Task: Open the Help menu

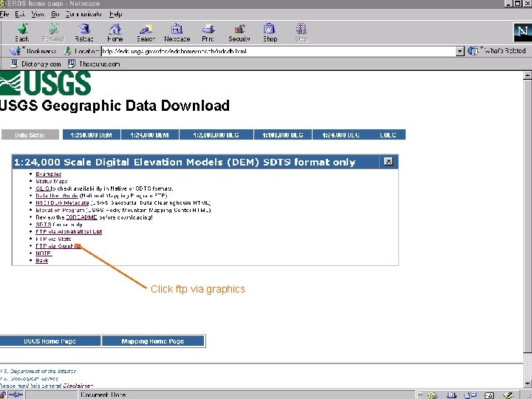Action: 116,14
